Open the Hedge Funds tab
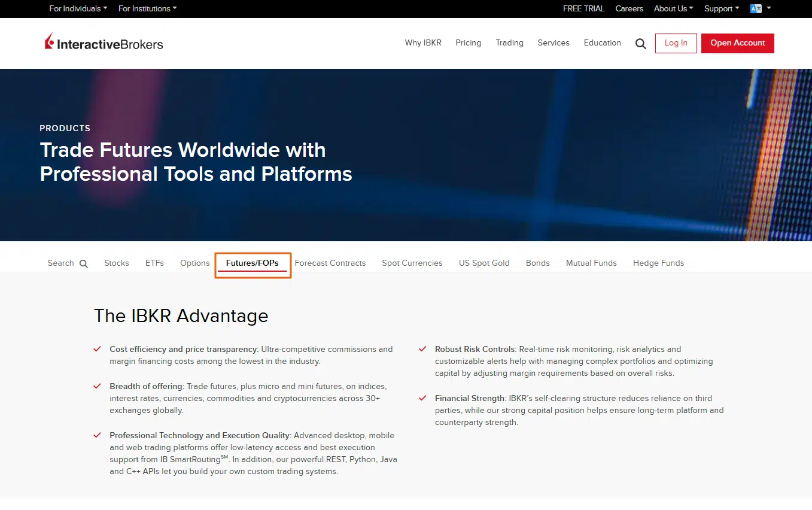 [x=658, y=263]
